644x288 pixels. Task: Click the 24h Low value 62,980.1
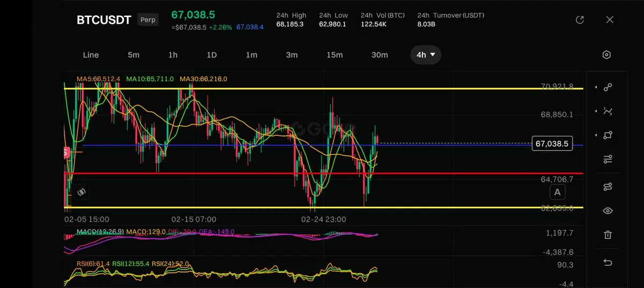333,24
